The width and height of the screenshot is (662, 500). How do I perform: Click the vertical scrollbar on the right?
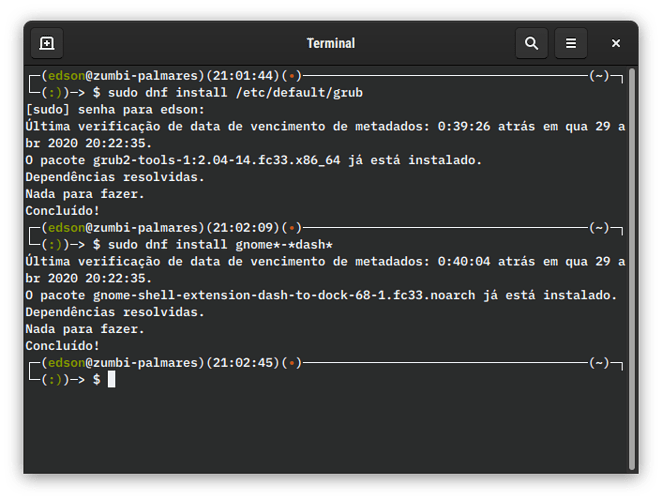point(632,269)
